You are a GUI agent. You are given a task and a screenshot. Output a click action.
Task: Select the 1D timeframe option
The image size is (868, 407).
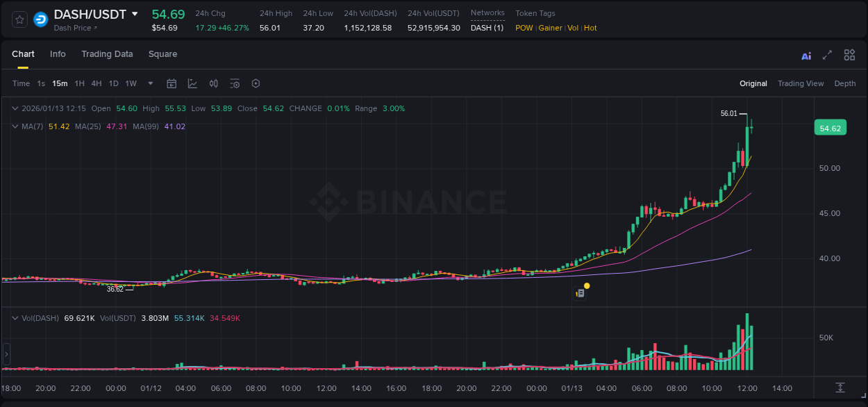click(x=113, y=83)
